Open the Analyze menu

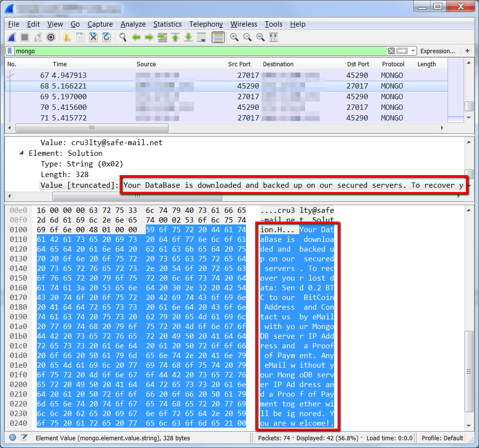(133, 24)
